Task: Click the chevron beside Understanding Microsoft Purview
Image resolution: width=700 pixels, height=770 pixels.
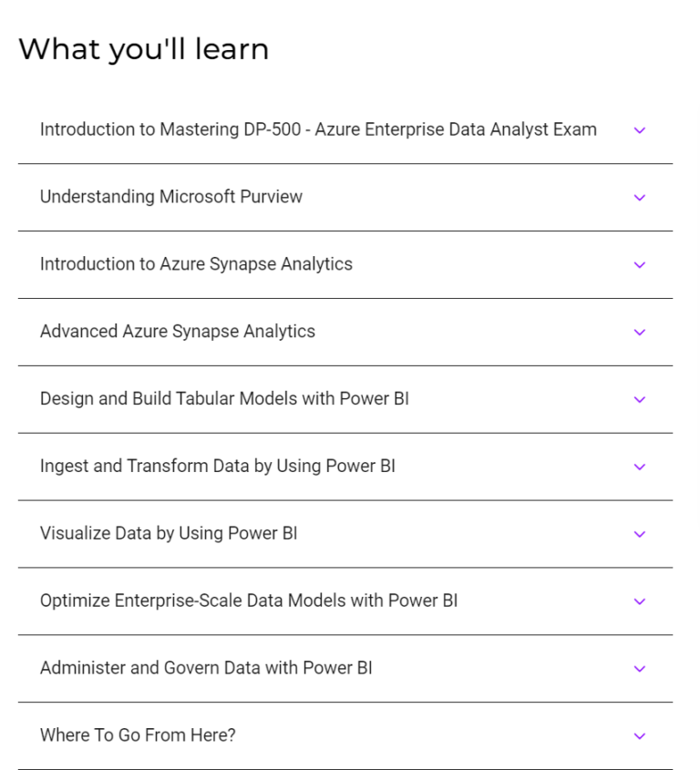Action: [x=639, y=197]
